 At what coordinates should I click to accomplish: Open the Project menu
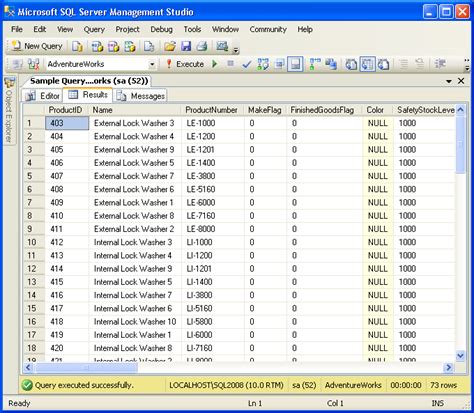tap(127, 29)
